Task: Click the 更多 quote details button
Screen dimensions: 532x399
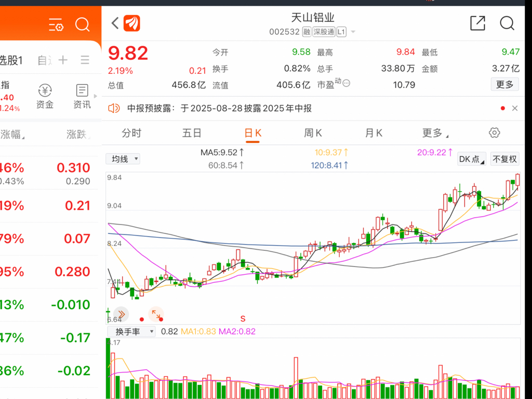Action: click(505, 84)
